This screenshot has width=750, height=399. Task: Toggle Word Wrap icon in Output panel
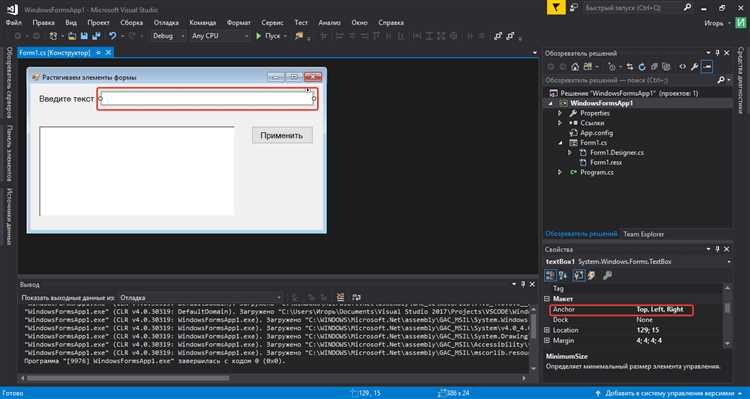tap(356, 298)
